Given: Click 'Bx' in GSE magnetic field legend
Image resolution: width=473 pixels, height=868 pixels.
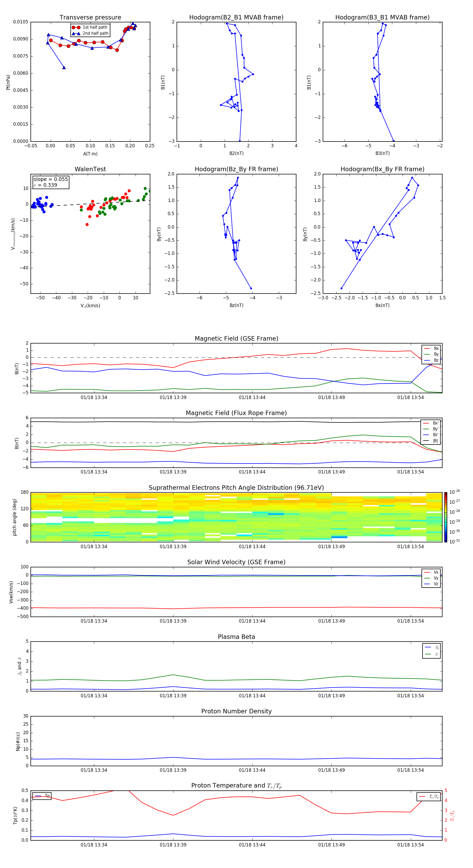Looking at the screenshot, I should [x=431, y=349].
